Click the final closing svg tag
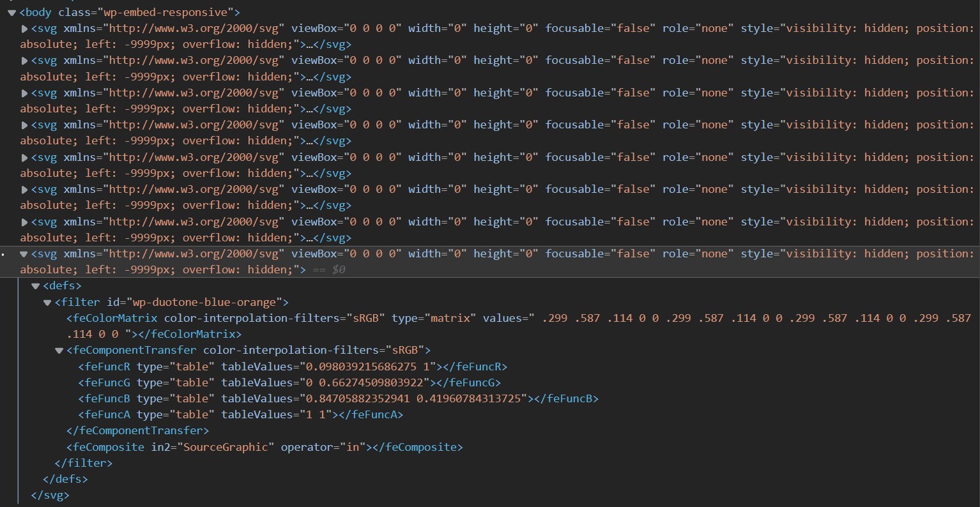 50,495
